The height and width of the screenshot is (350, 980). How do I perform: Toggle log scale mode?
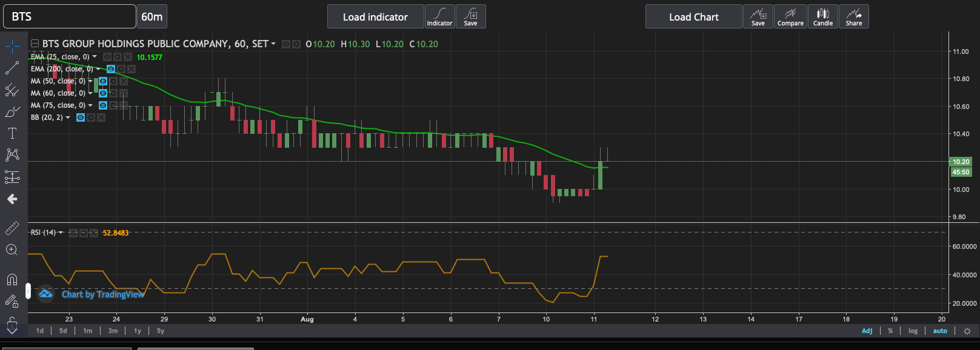pyautogui.click(x=913, y=331)
